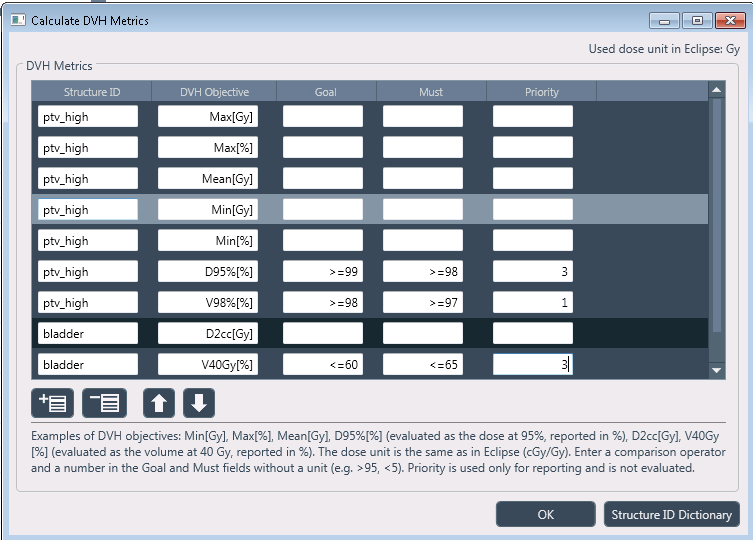Click the Must field in D2cc[Gy] row
Screen dimensions: 753x540
click(423, 333)
